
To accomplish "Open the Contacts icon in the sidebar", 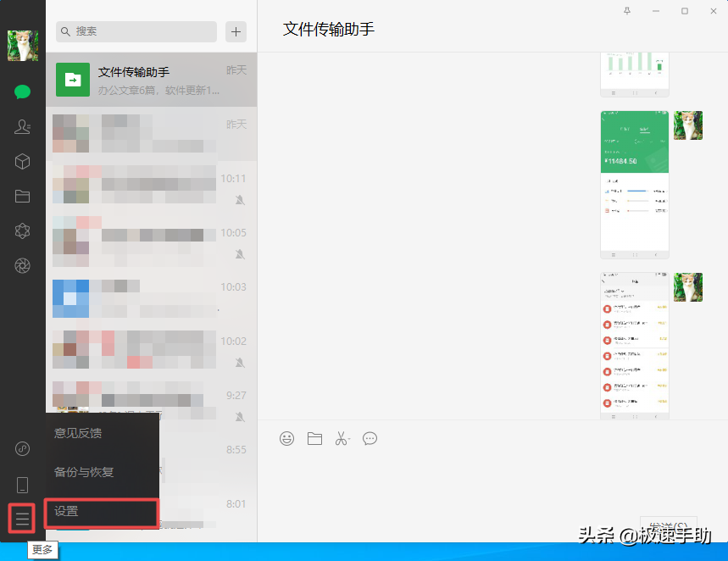I will click(22, 127).
